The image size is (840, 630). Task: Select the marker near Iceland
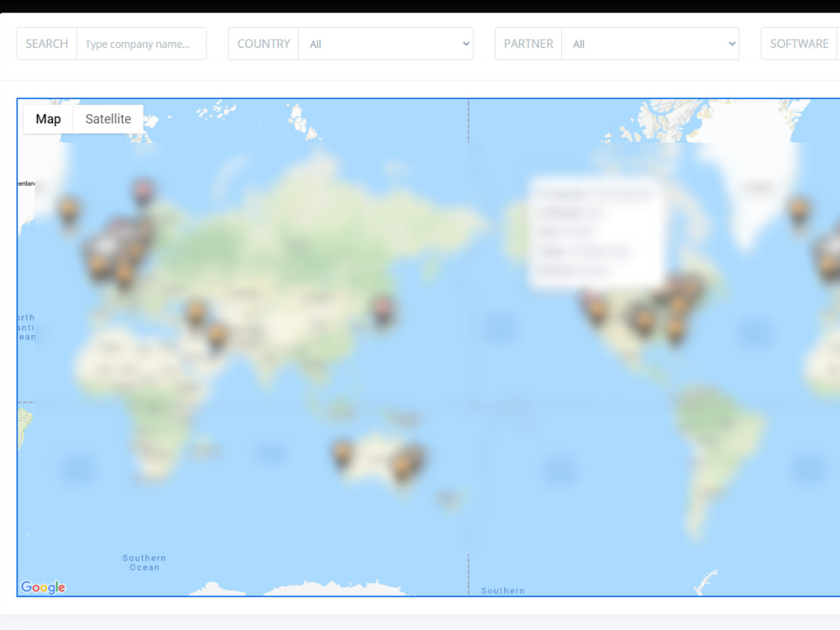(x=69, y=211)
